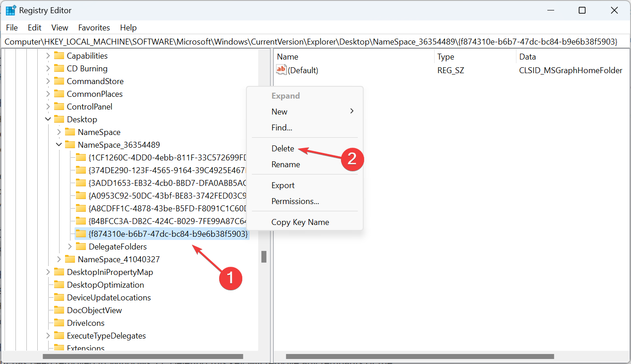The image size is (631, 364).
Task: Click the CLSID_MSGraphHomeFolder data value
Action: [x=571, y=70]
